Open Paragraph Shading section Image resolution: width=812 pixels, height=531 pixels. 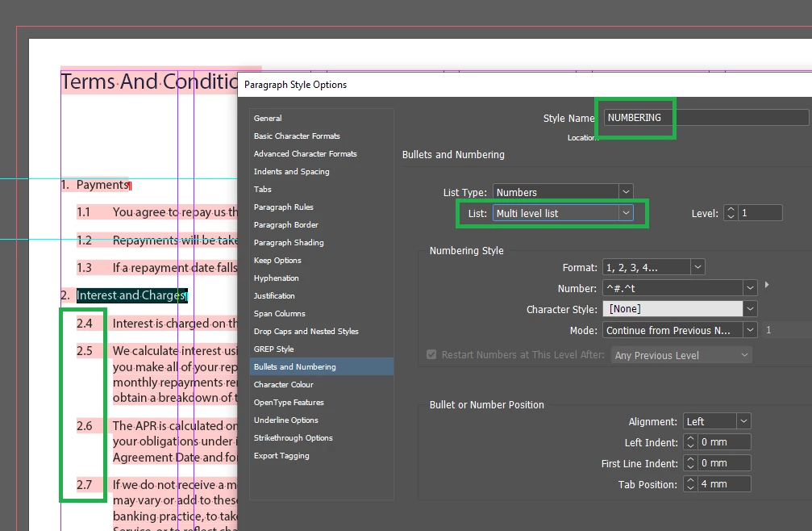tap(289, 242)
